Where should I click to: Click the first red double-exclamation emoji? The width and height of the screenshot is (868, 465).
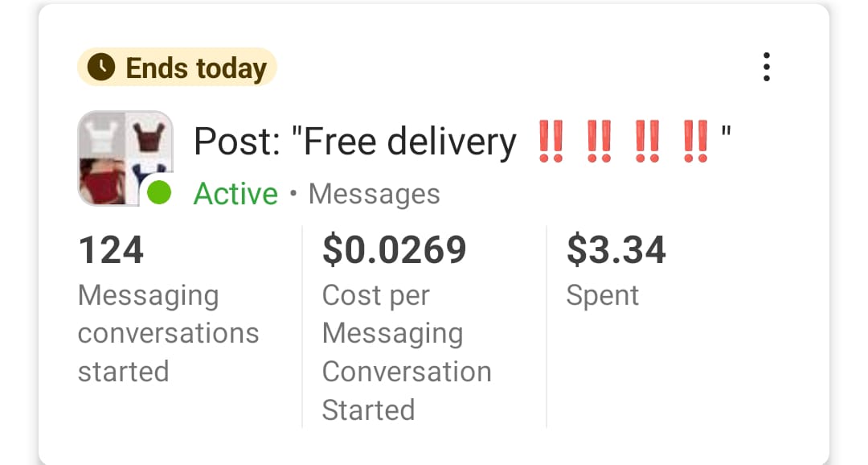[551, 142]
